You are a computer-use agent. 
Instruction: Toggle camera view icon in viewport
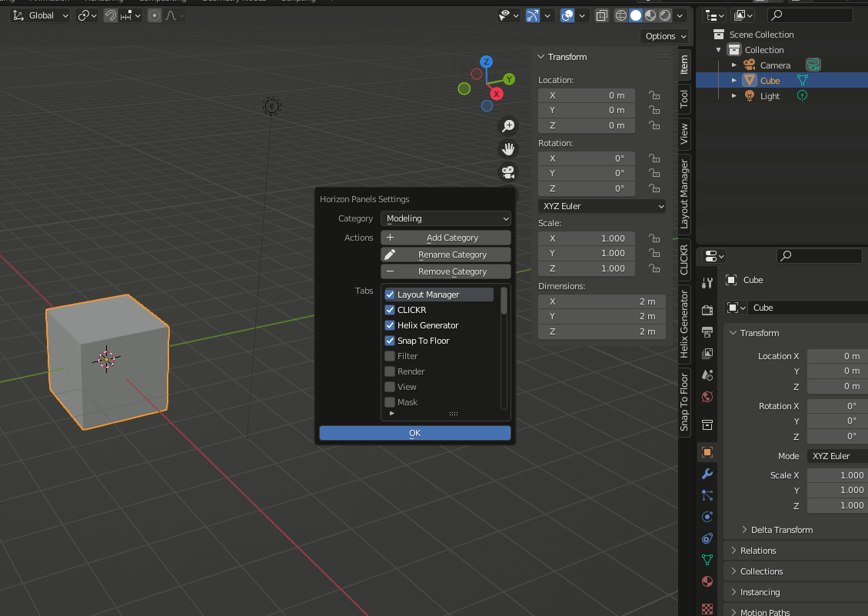(x=507, y=172)
